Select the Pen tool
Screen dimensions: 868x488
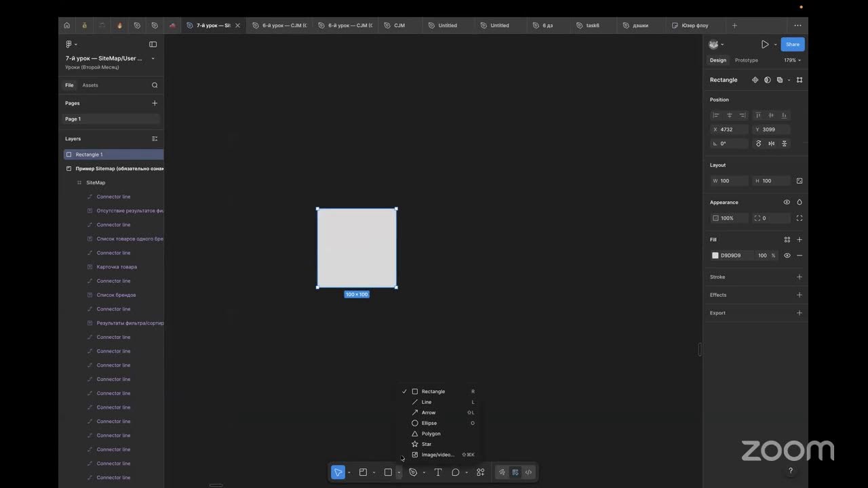point(413,472)
